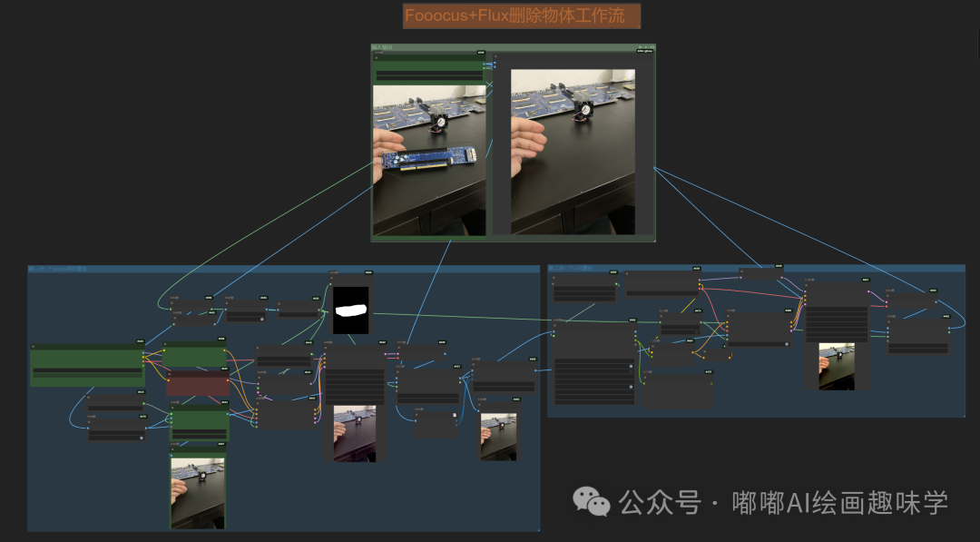Open preview image in Fooocus sampler node
Image resolution: width=980 pixels, height=542 pixels.
click(355, 434)
